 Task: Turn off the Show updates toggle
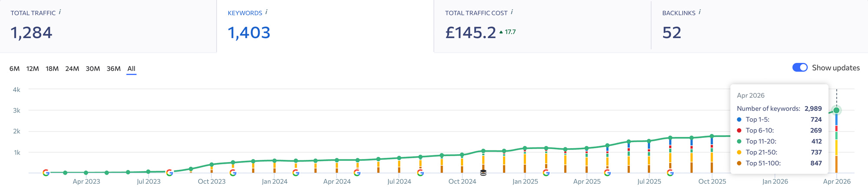[800, 68]
